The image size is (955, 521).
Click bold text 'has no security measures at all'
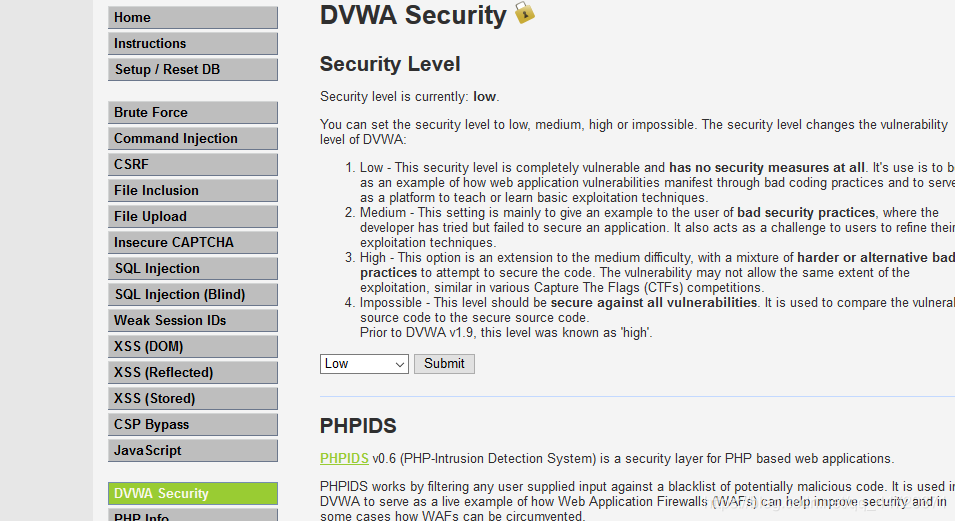pyautogui.click(x=767, y=168)
